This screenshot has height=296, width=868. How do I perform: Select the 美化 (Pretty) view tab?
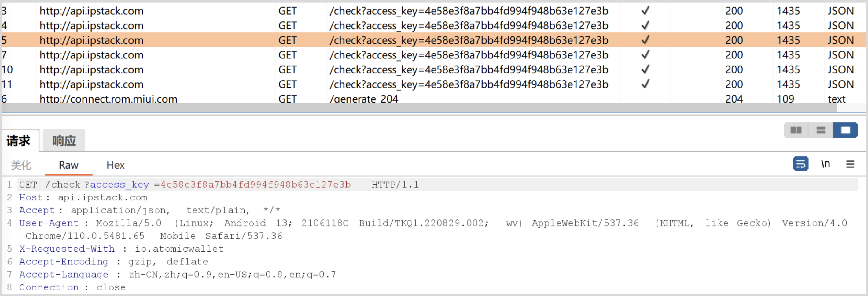[21, 165]
